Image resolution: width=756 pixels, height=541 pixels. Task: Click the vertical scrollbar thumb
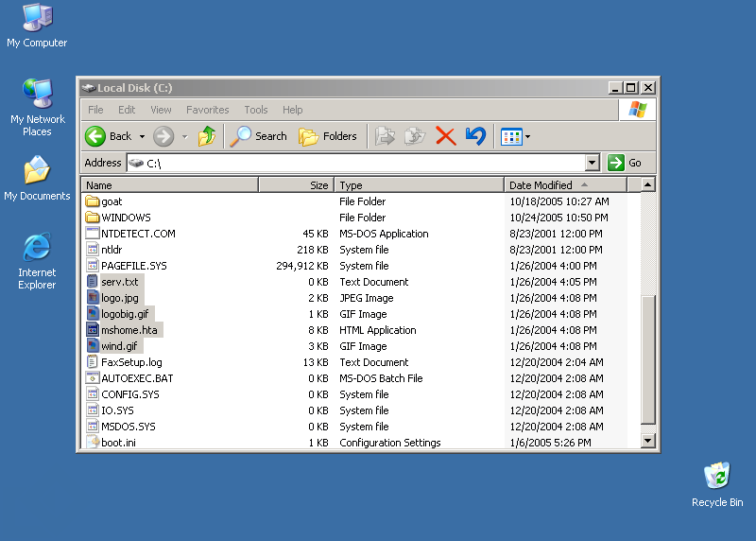pos(648,359)
